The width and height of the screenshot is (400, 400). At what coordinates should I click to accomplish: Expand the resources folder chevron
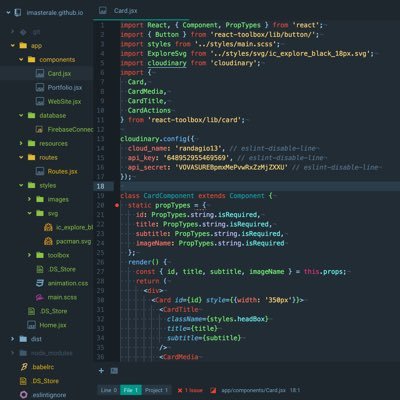21,143
